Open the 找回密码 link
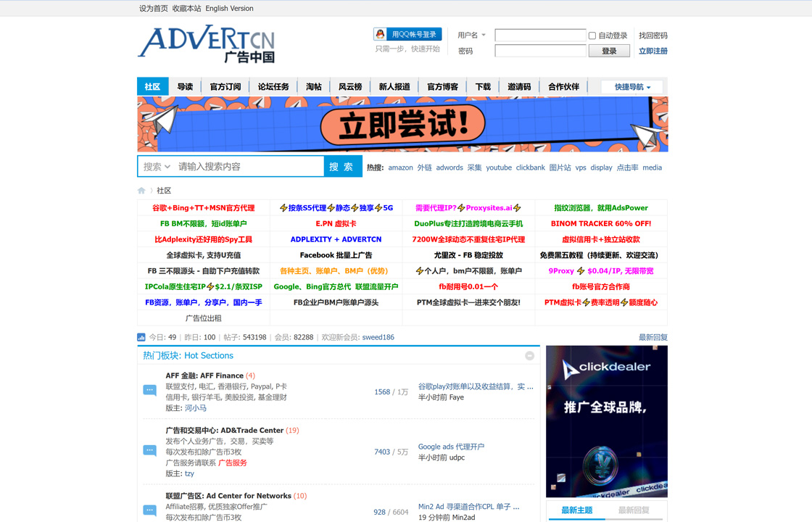812x522 pixels. [x=653, y=36]
